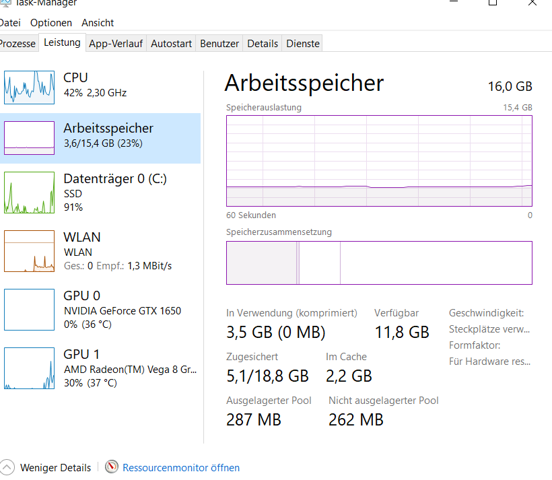Maximize the Task-Manager window
The height and width of the screenshot is (480, 552).
[x=493, y=3]
